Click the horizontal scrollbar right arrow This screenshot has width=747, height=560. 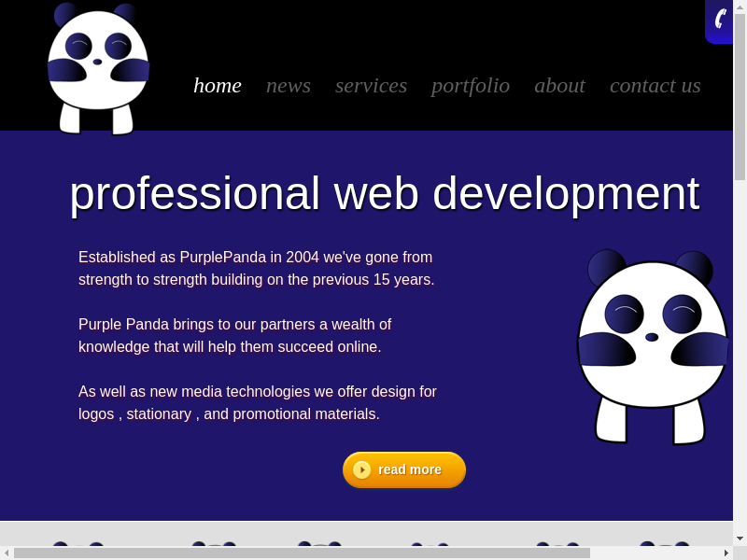(726, 553)
